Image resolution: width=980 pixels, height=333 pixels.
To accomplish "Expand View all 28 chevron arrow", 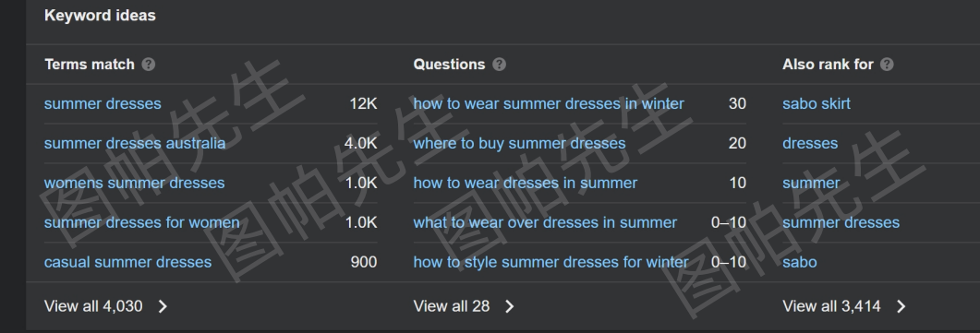I will tap(509, 306).
